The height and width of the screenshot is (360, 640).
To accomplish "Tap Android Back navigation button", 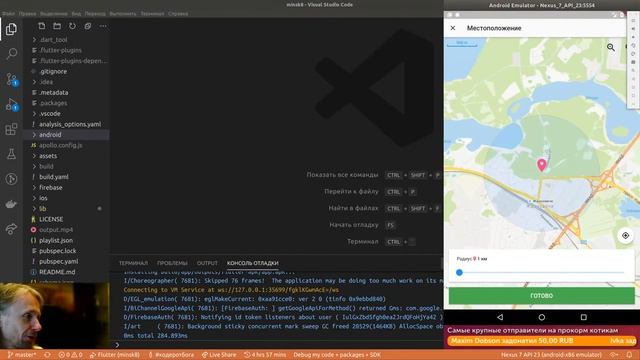I will (x=500, y=317).
